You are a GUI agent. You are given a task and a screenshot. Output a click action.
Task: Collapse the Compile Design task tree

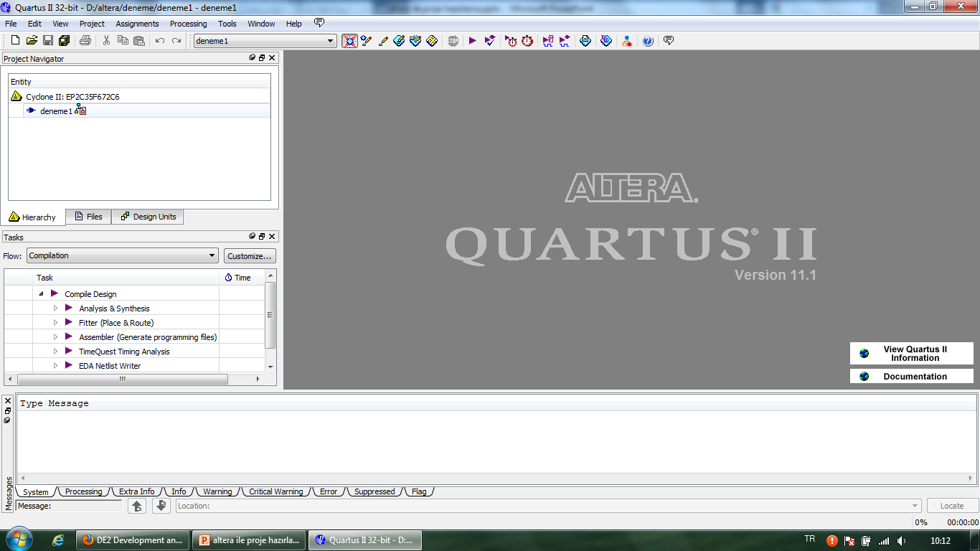tap(41, 294)
